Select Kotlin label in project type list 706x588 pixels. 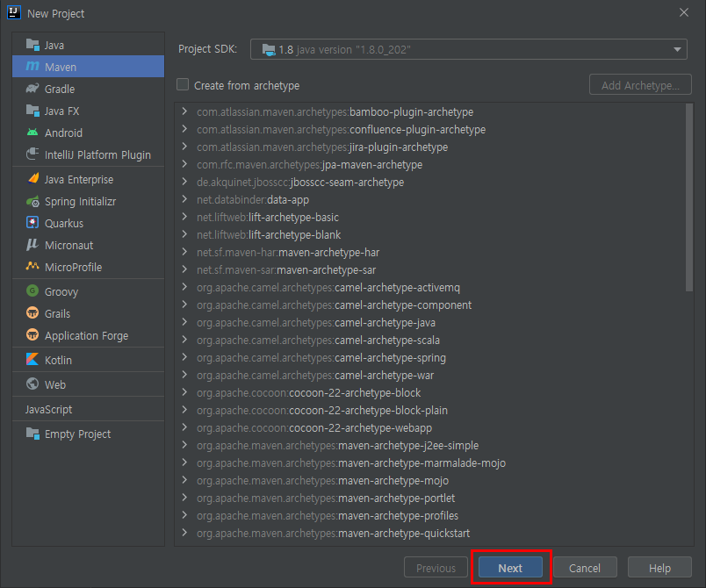(58, 361)
